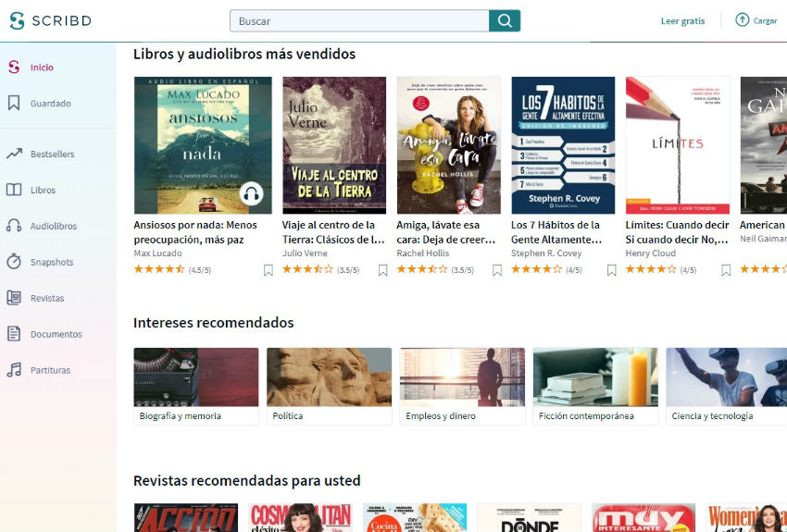This screenshot has height=532, width=787.
Task: Open the Guardado bookmark icon in sidebar
Action: tap(14, 104)
